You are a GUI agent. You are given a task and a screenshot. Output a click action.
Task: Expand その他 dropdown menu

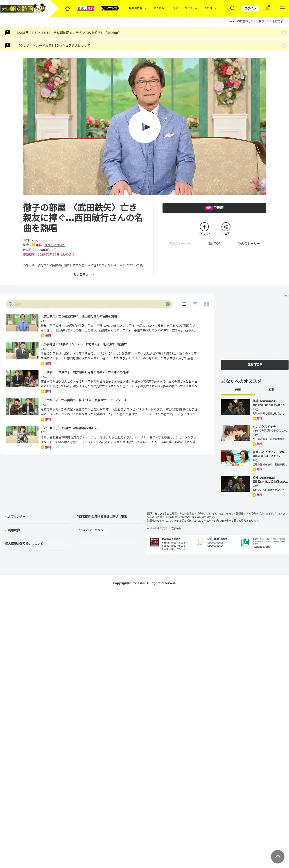(210, 8)
